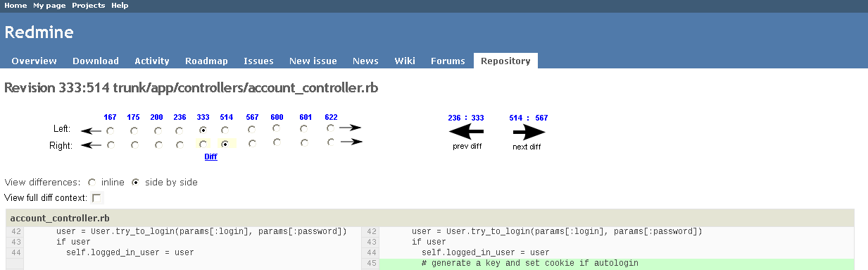868x270 pixels.
Task: Switch to the Wiki tab
Action: [405, 61]
